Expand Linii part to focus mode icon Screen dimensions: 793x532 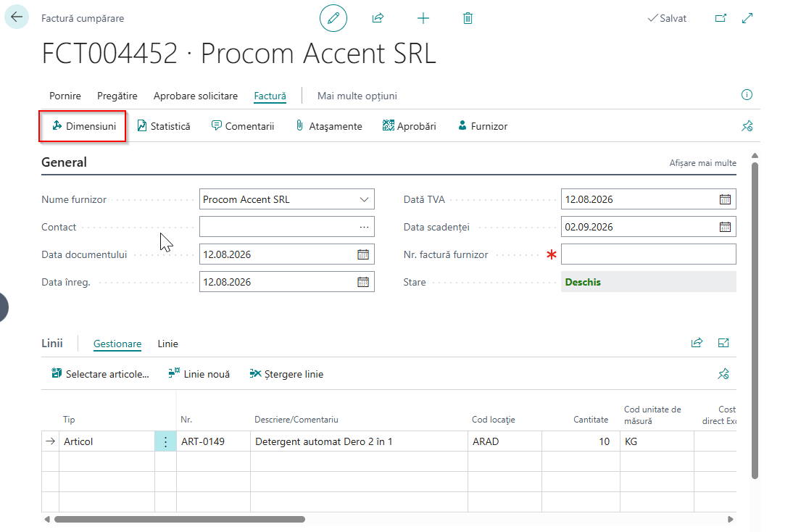click(723, 343)
